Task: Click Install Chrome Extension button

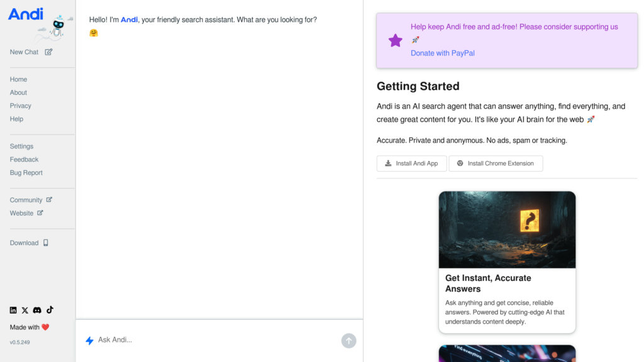Action: 496,163
